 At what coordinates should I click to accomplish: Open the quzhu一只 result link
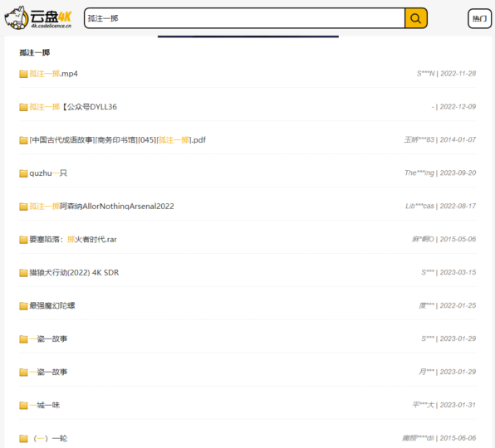48,173
